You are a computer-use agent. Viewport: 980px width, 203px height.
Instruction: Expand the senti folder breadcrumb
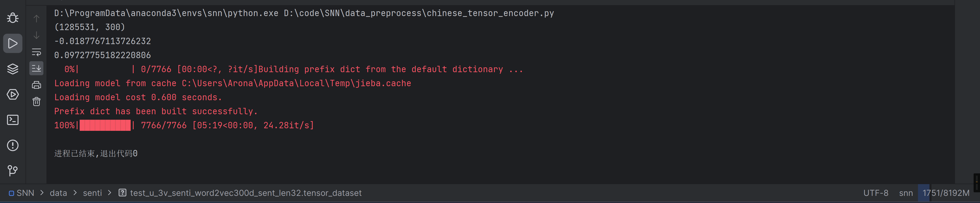point(92,193)
